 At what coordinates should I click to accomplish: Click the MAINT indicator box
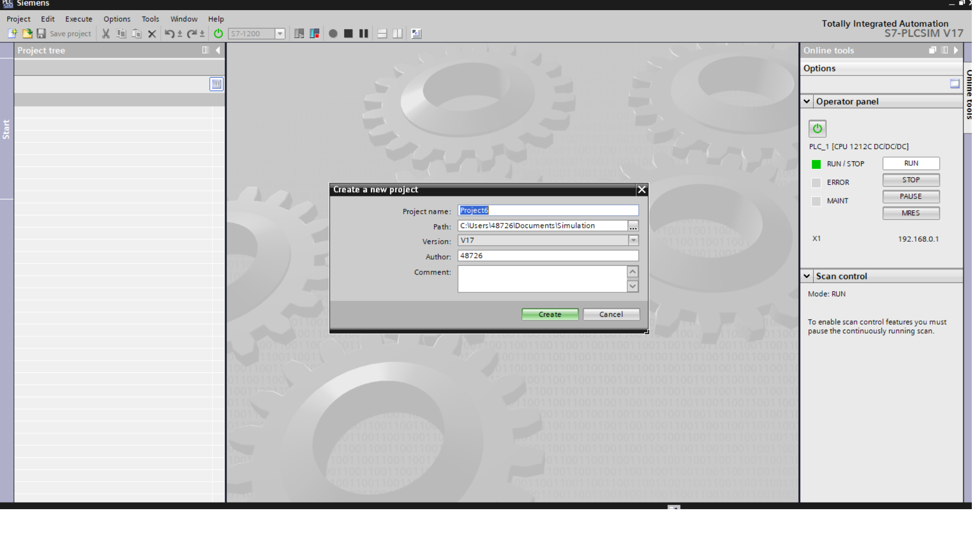pyautogui.click(x=816, y=201)
